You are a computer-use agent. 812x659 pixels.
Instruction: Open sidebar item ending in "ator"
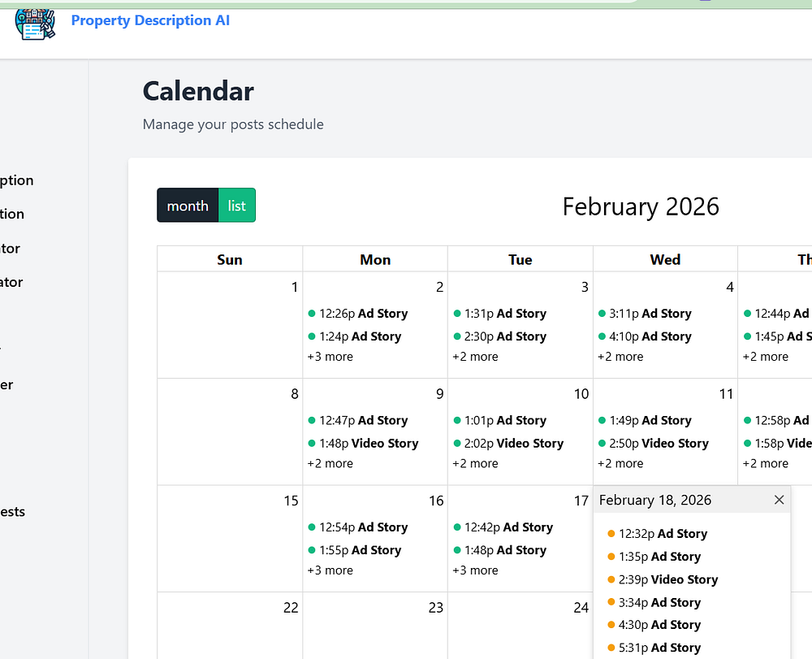(11, 282)
